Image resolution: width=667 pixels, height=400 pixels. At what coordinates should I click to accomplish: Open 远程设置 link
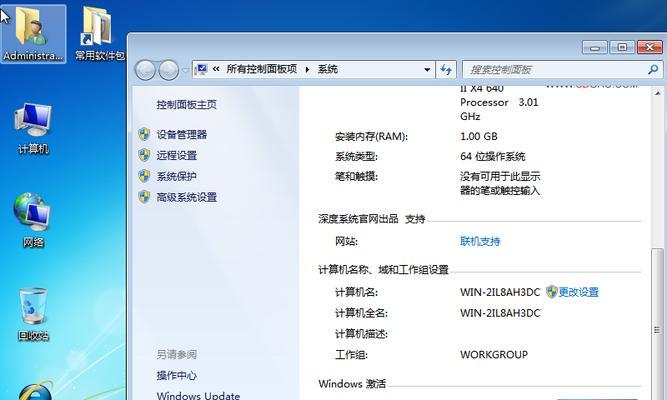[177, 155]
